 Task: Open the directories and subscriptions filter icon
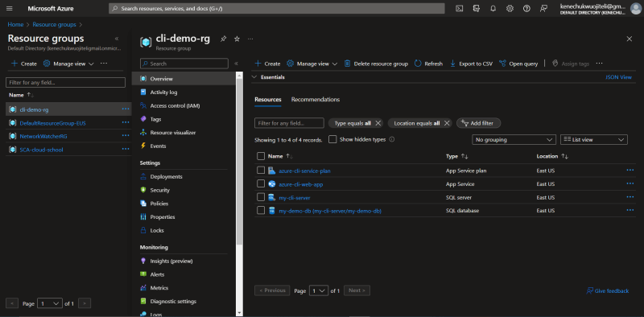477,9
